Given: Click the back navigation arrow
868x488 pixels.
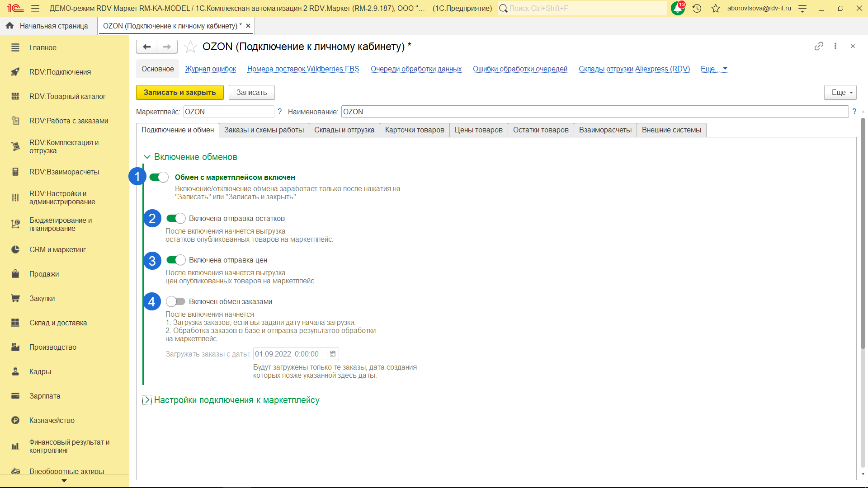Looking at the screenshot, I should 146,47.
